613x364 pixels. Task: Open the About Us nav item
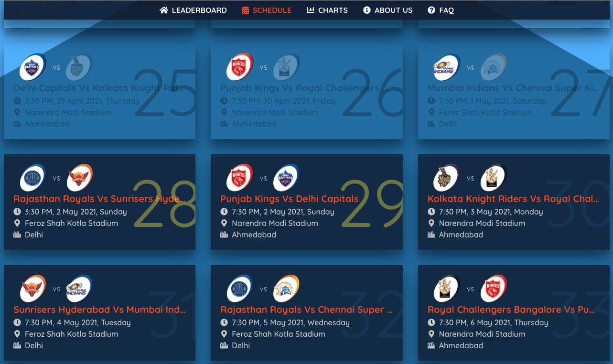[388, 10]
